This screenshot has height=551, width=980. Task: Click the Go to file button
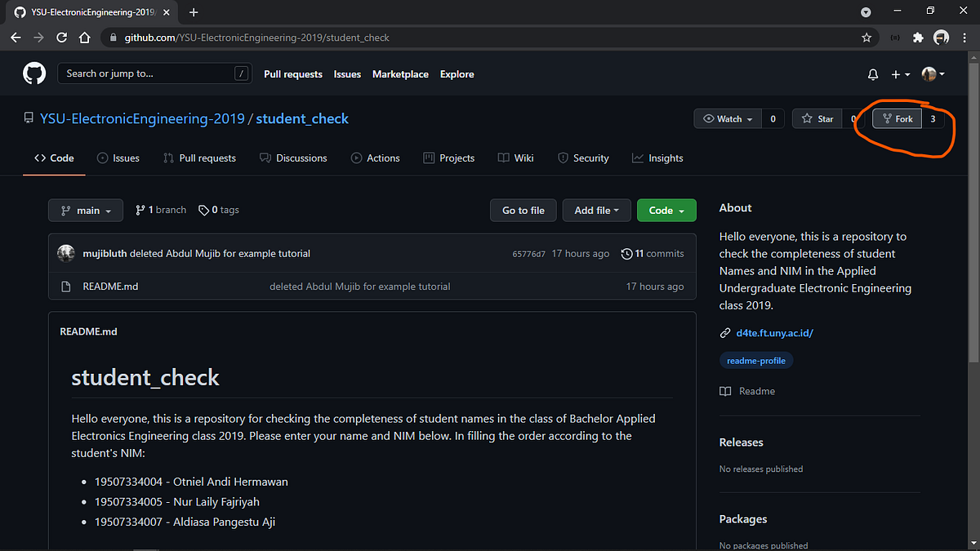point(523,210)
